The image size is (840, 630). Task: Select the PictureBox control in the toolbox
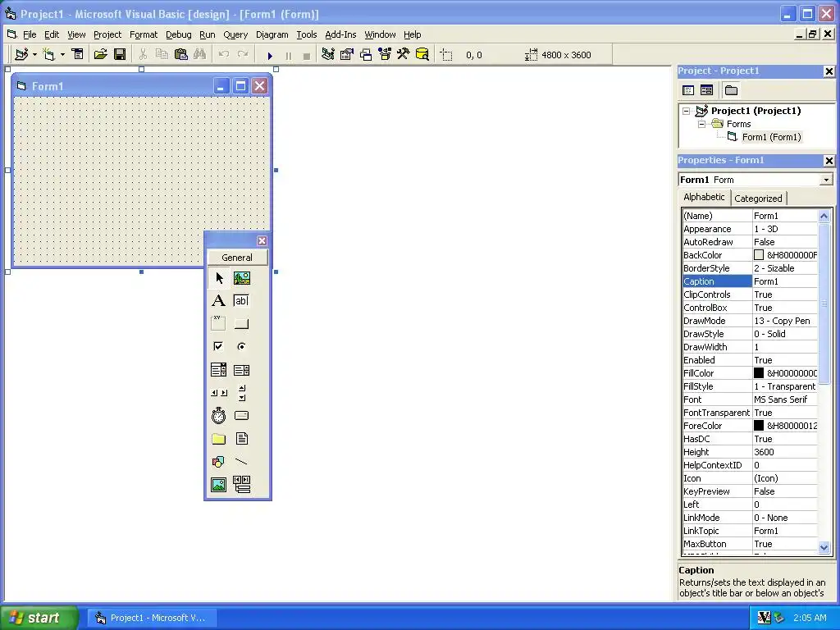[x=242, y=278]
